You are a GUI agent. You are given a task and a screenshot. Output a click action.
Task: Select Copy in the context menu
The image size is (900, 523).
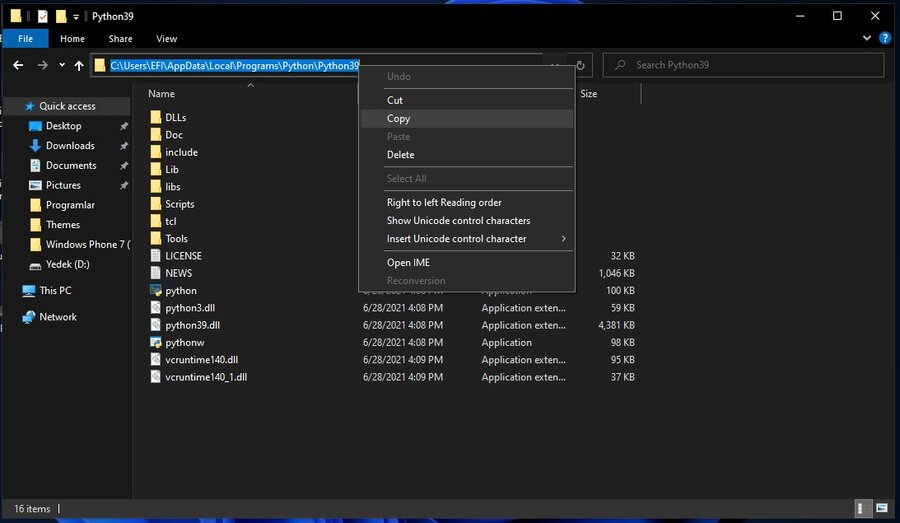(398, 118)
